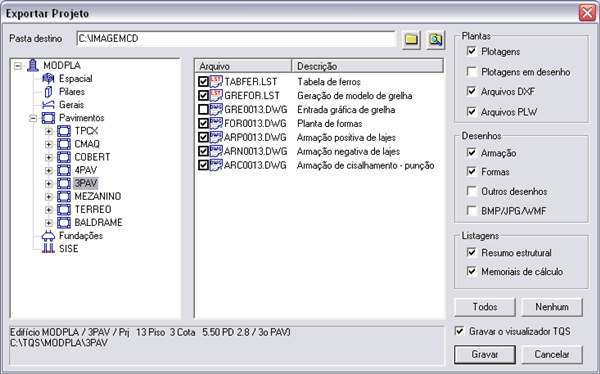The height and width of the screenshot is (374, 600).
Task: Click the Todos button
Action: [x=485, y=307]
